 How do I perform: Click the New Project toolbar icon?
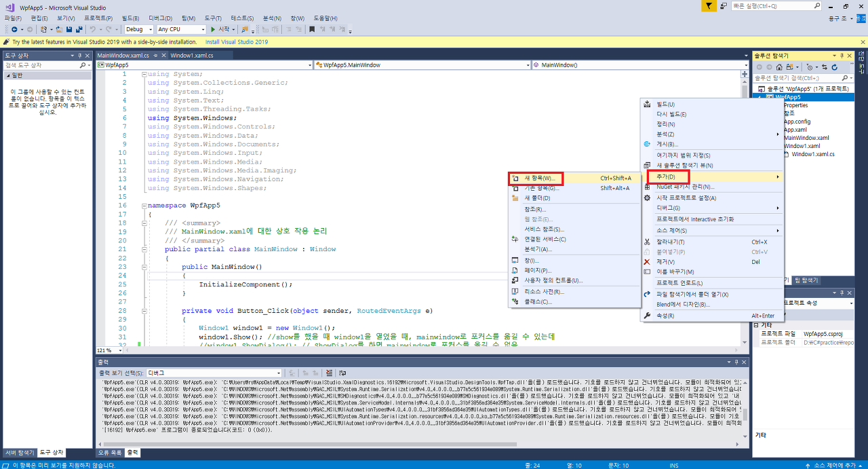pyautogui.click(x=43, y=29)
